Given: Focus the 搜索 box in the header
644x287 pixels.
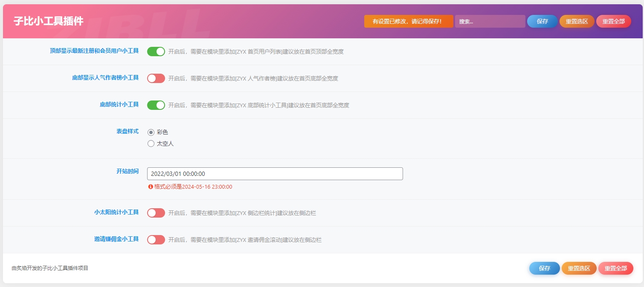Looking at the screenshot, I should tap(490, 21).
